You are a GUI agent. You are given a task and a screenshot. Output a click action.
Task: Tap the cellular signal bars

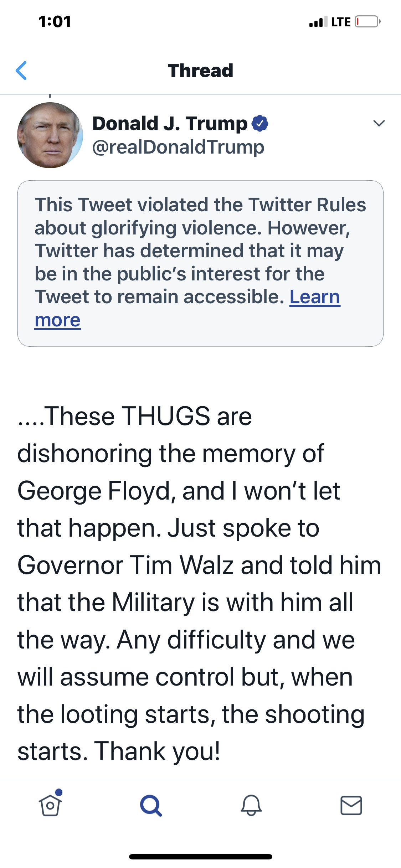click(x=318, y=22)
